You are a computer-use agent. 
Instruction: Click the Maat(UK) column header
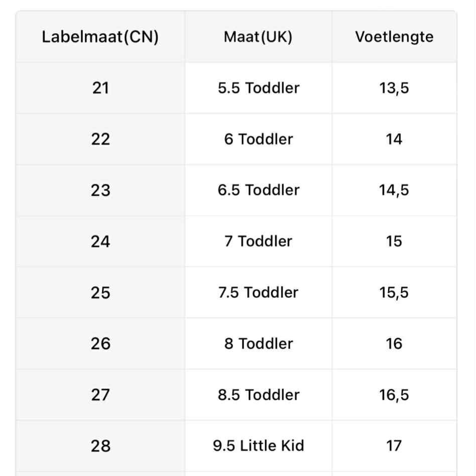point(258,38)
